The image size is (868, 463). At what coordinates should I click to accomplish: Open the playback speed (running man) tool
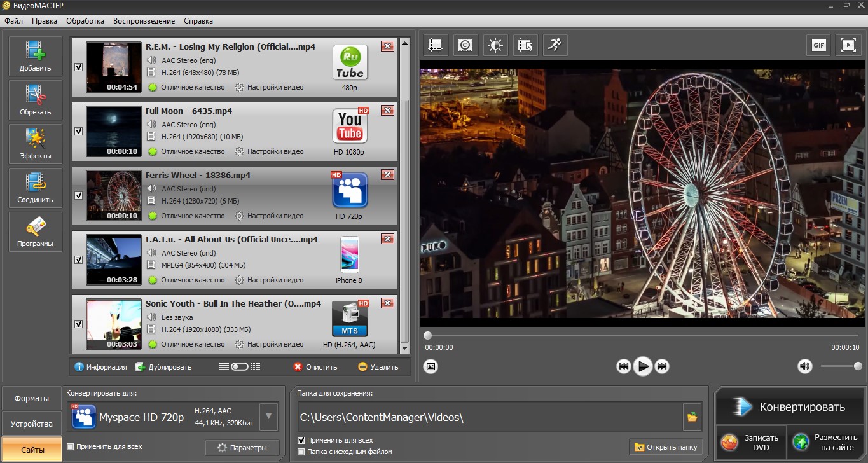555,45
